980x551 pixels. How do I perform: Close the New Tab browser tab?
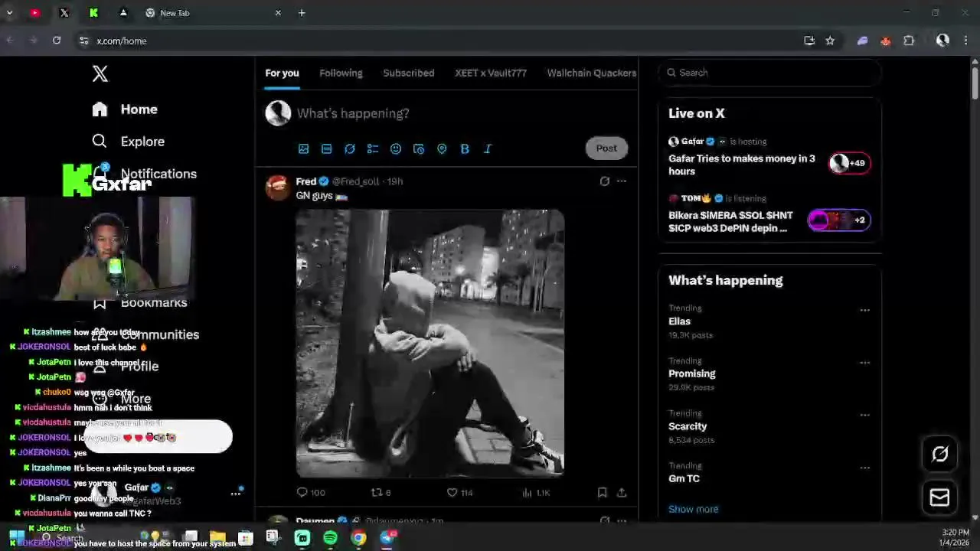click(278, 13)
